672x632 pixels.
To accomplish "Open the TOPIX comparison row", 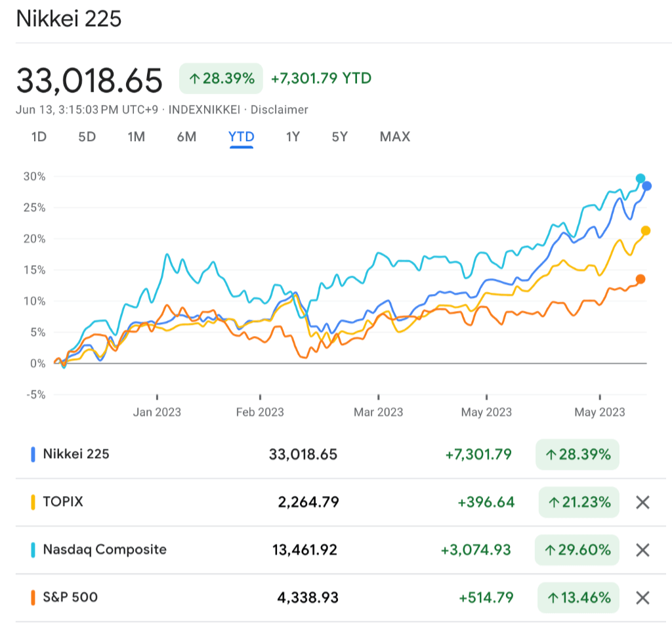I will [339, 502].
